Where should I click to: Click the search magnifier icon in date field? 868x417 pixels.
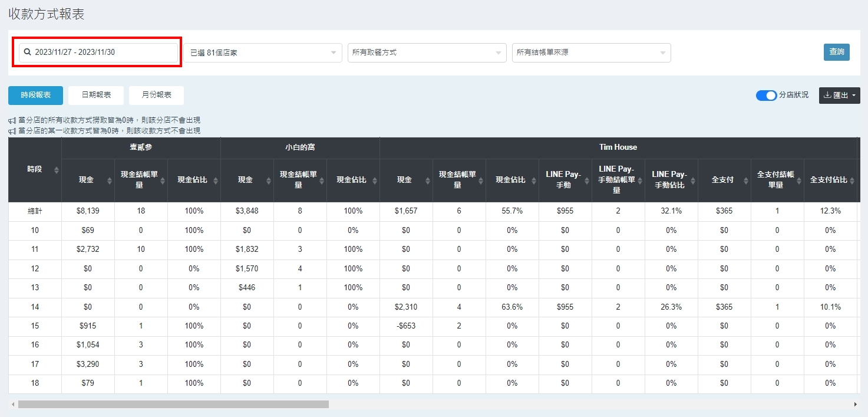click(x=27, y=52)
